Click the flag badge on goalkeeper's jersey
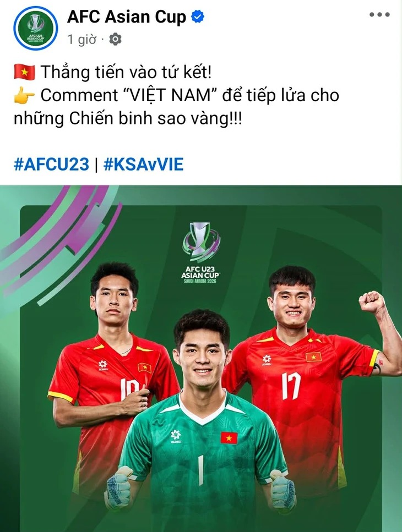 [x=229, y=438]
